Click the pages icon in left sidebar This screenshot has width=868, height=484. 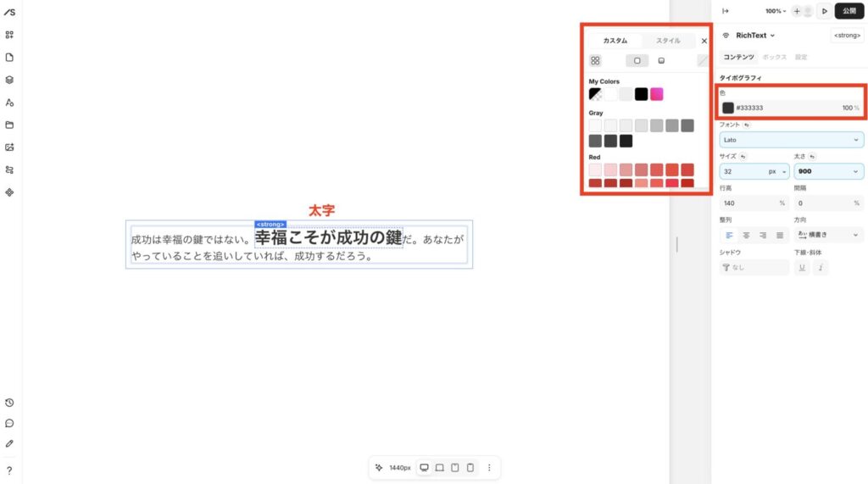click(x=9, y=58)
